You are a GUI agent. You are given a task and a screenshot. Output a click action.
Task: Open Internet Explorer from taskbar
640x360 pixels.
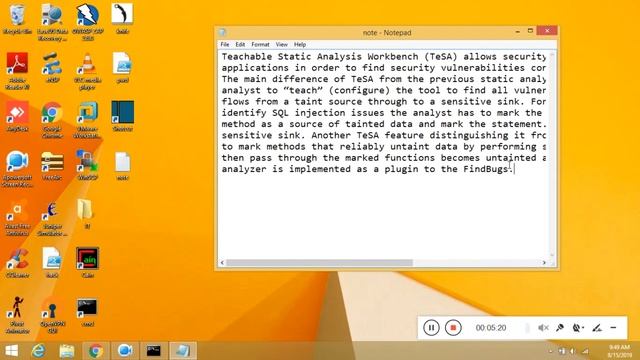tap(38, 351)
